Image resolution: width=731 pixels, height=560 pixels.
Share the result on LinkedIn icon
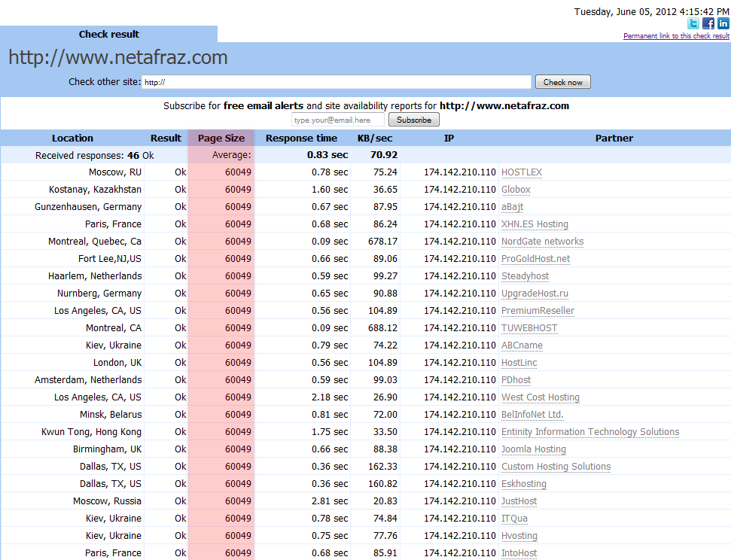[723, 23]
